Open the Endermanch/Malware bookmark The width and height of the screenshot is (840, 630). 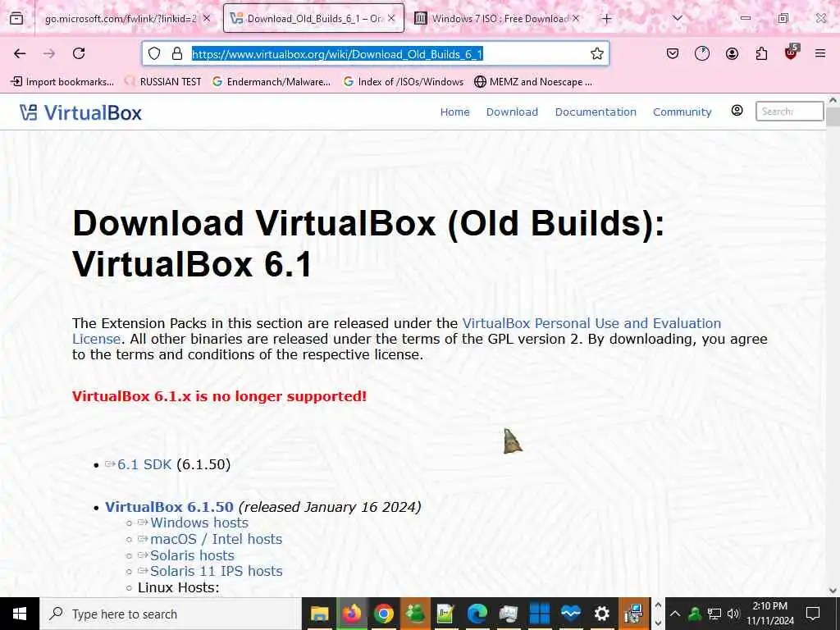pos(272,82)
